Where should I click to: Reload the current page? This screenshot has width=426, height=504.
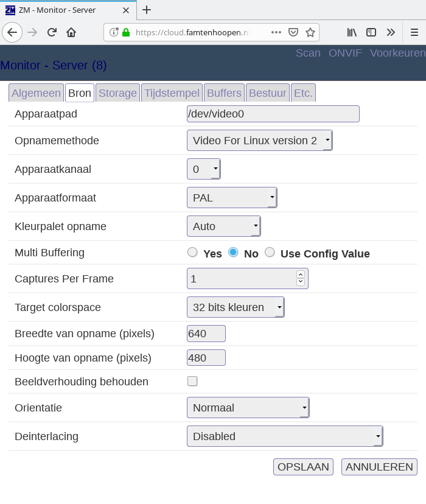point(52,32)
